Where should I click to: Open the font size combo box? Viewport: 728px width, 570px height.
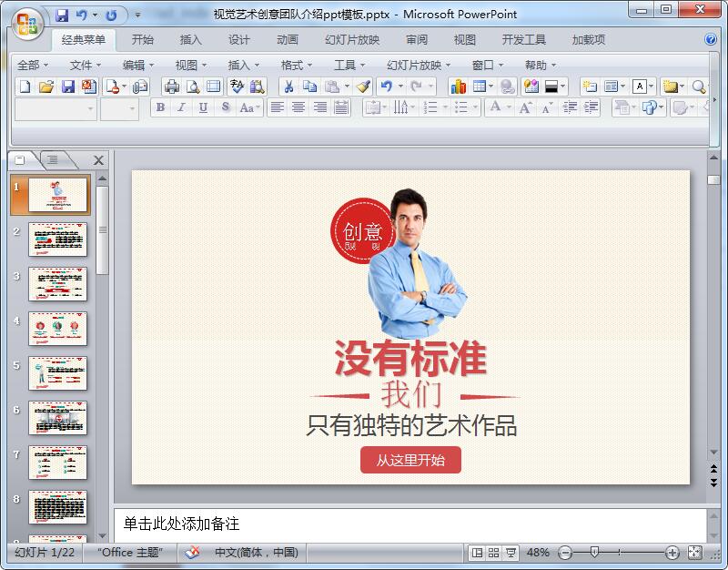coord(119,108)
